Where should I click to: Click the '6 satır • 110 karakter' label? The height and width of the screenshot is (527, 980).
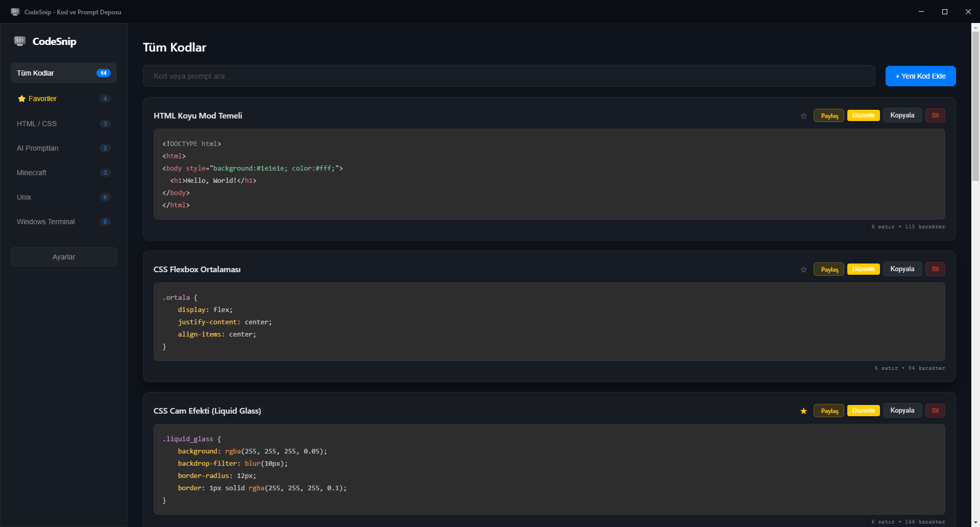coord(908,227)
